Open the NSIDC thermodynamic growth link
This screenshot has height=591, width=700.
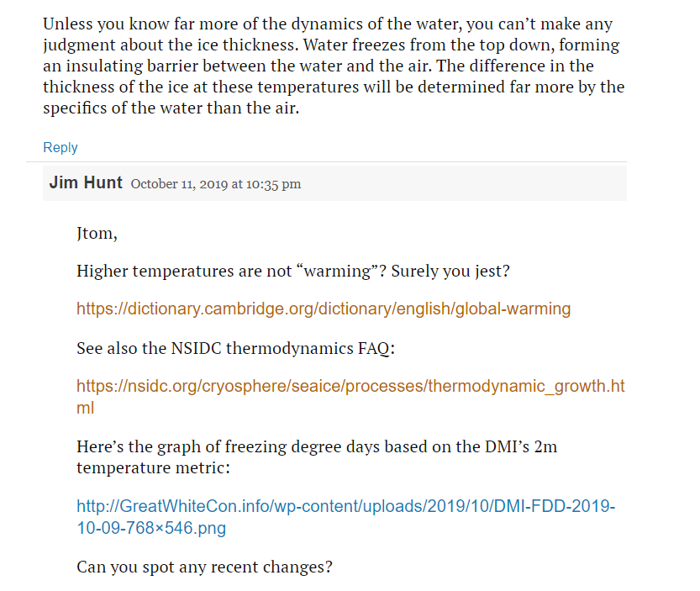click(350, 397)
